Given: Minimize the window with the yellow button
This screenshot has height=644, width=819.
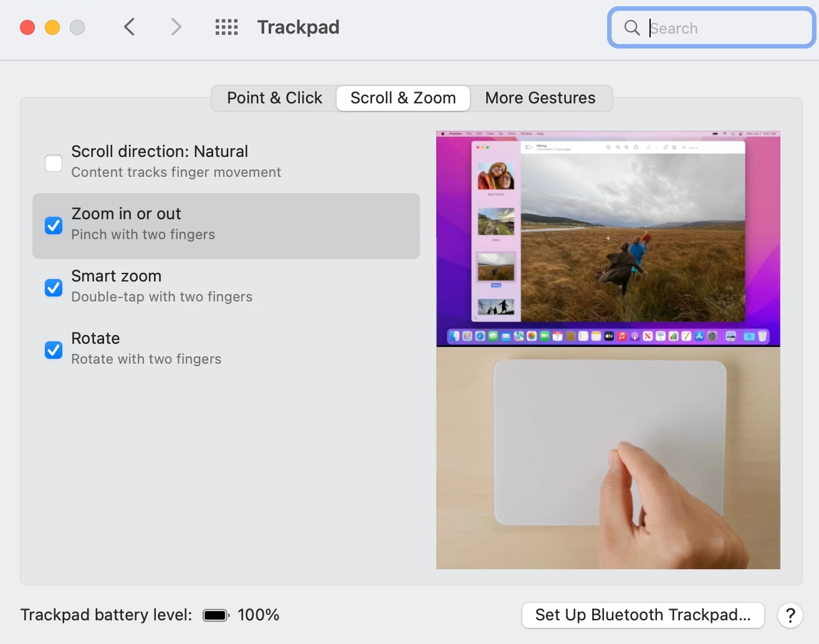Looking at the screenshot, I should (x=52, y=27).
